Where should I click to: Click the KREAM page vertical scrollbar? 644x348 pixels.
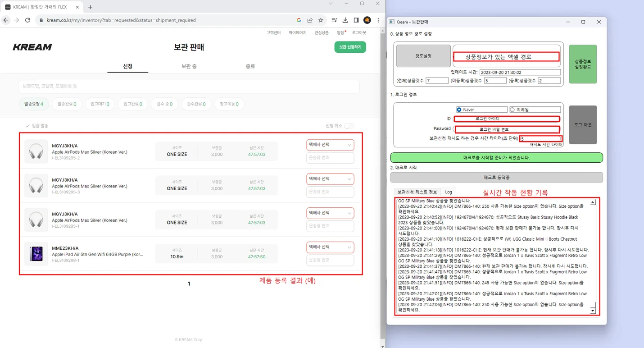(x=383, y=185)
